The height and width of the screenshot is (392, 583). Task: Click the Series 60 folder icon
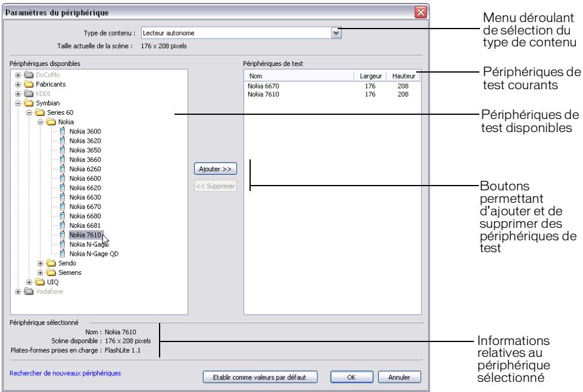[40, 112]
